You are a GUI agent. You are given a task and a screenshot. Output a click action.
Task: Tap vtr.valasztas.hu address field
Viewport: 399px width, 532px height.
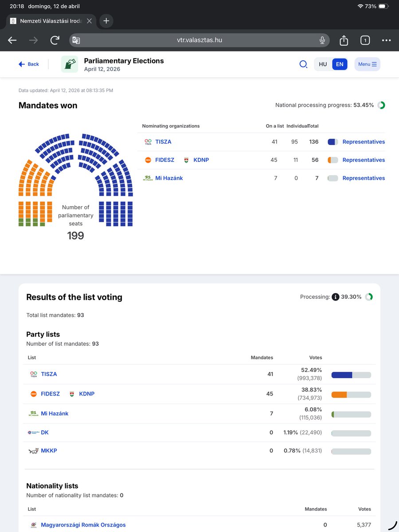click(x=199, y=40)
